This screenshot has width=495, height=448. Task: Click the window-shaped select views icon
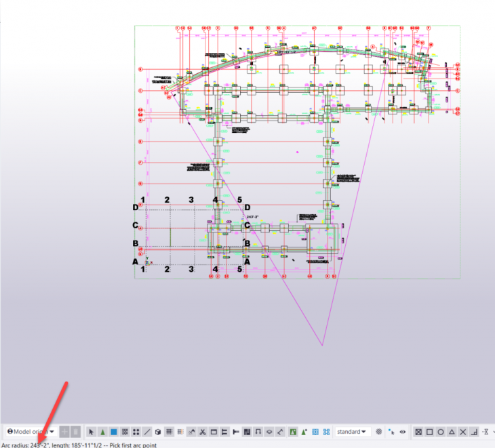pos(214,432)
